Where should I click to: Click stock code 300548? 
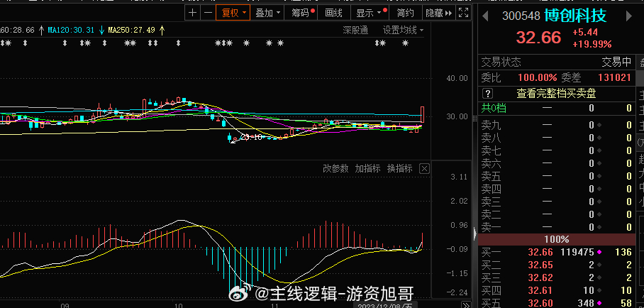tap(521, 16)
